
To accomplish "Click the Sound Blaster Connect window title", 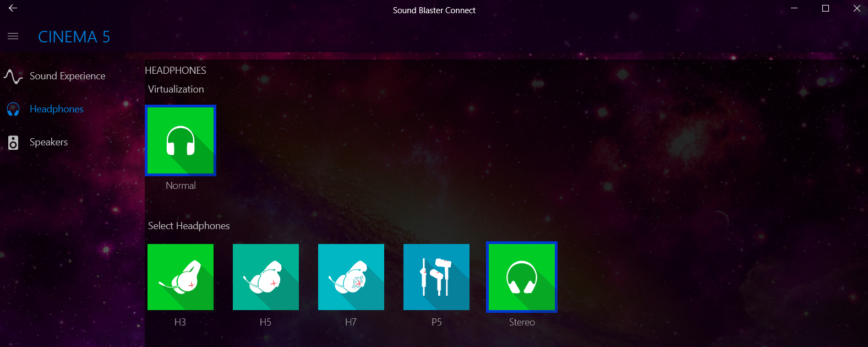I will [434, 10].
